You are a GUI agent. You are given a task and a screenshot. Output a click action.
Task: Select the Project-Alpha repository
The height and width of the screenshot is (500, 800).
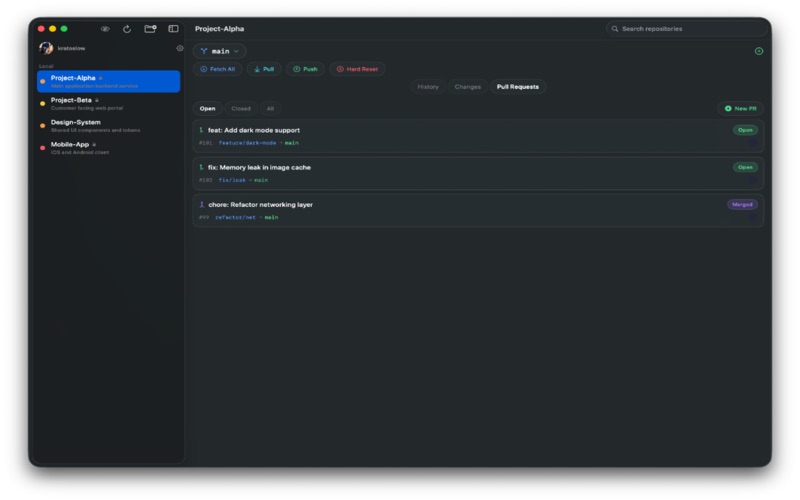click(x=109, y=82)
